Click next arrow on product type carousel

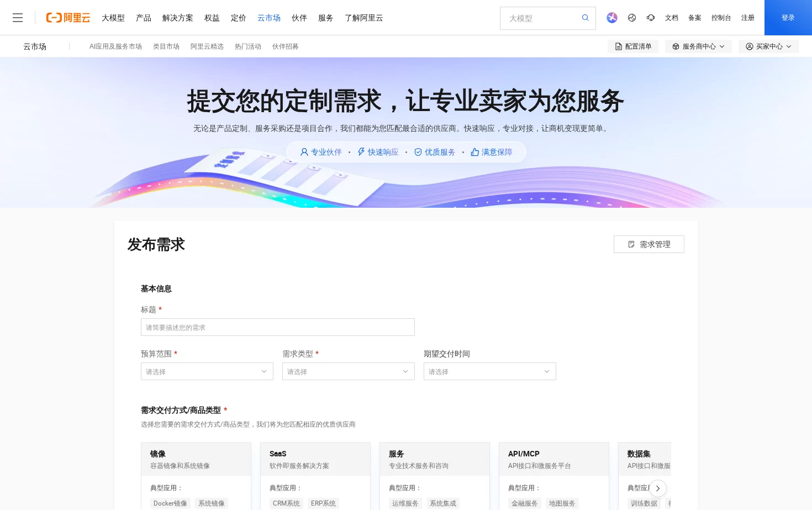point(657,488)
